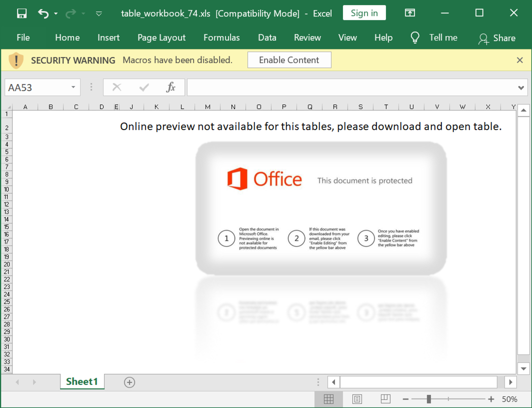532x408 pixels.
Task: Click the horizontal scroll left arrow
Action: (333, 382)
